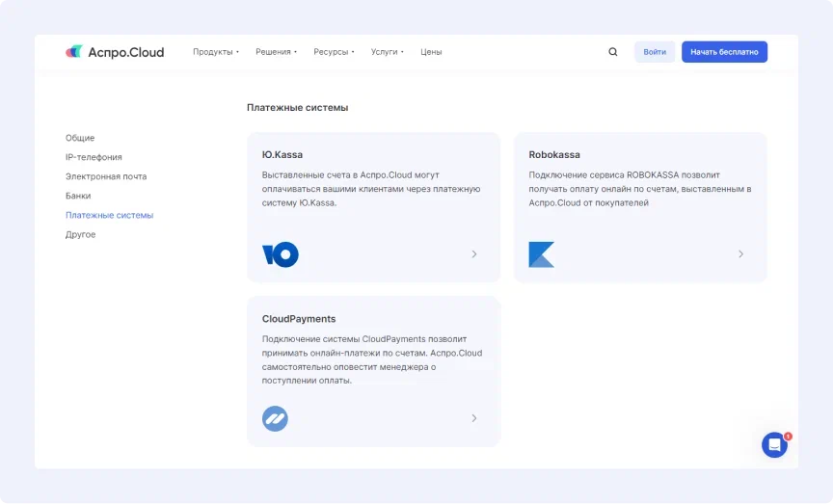This screenshot has height=504, width=833.
Task: Open the Robokassa card title
Action: tap(554, 154)
